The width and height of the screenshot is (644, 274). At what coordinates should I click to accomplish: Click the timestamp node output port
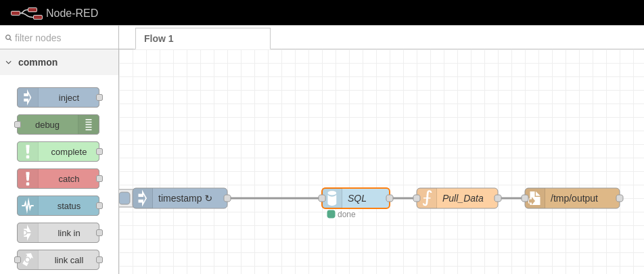click(x=227, y=198)
